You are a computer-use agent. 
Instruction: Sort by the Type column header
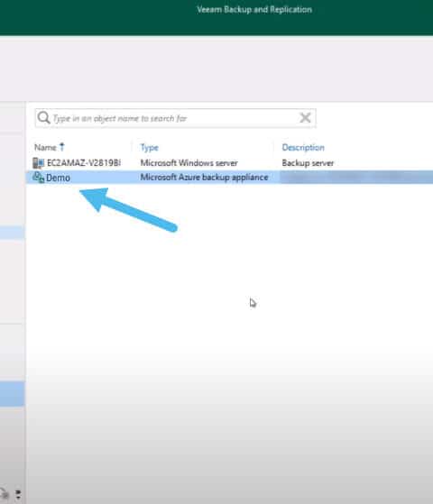150,148
